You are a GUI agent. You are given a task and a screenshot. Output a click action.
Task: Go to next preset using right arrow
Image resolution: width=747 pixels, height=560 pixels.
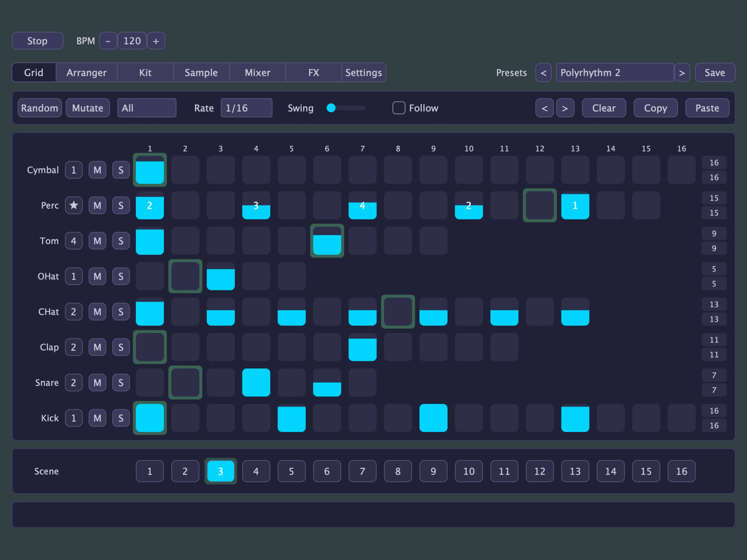682,72
